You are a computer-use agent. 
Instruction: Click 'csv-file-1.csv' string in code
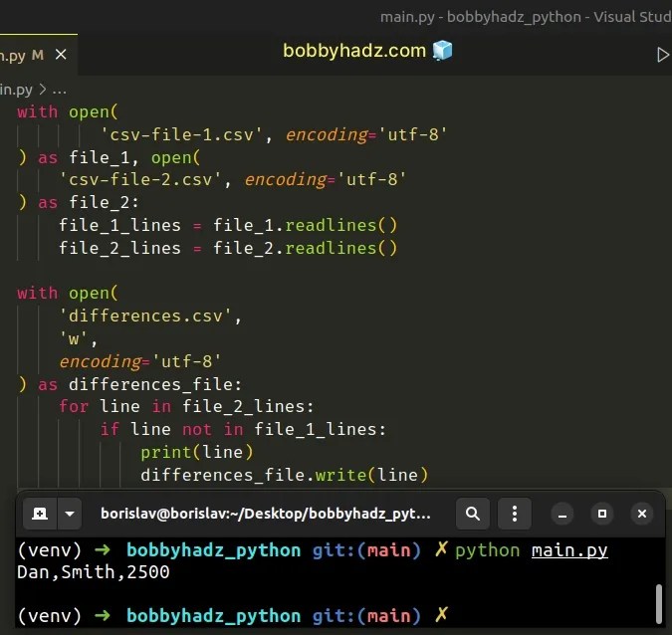pos(182,134)
